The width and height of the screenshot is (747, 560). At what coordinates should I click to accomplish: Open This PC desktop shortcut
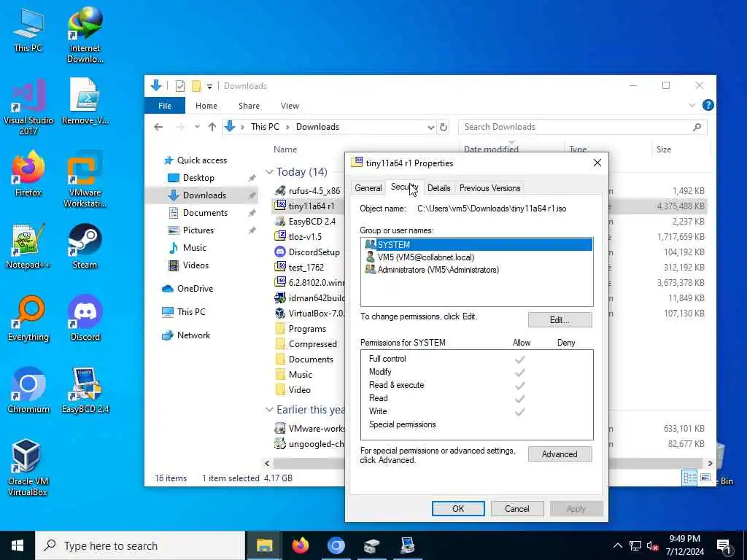(x=28, y=29)
